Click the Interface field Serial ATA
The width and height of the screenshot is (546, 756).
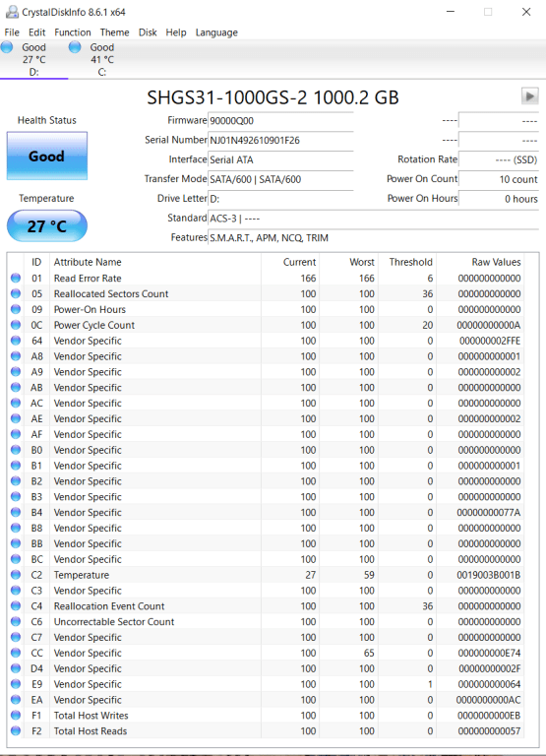click(x=280, y=159)
